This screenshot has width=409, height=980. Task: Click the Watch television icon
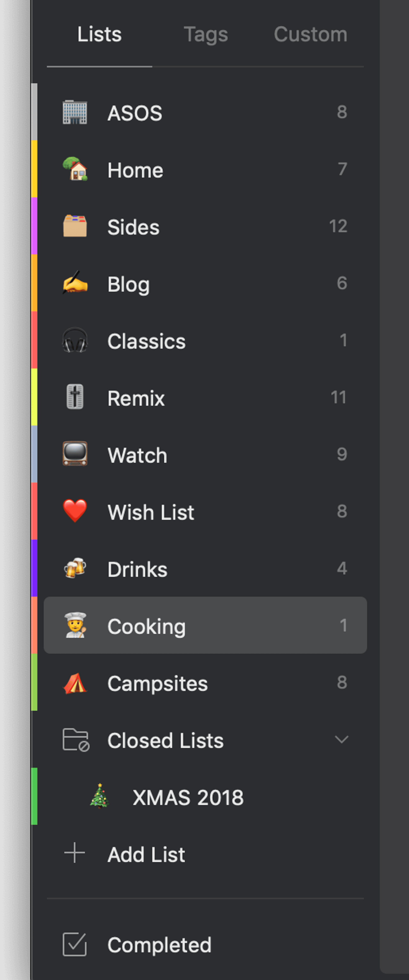75,454
